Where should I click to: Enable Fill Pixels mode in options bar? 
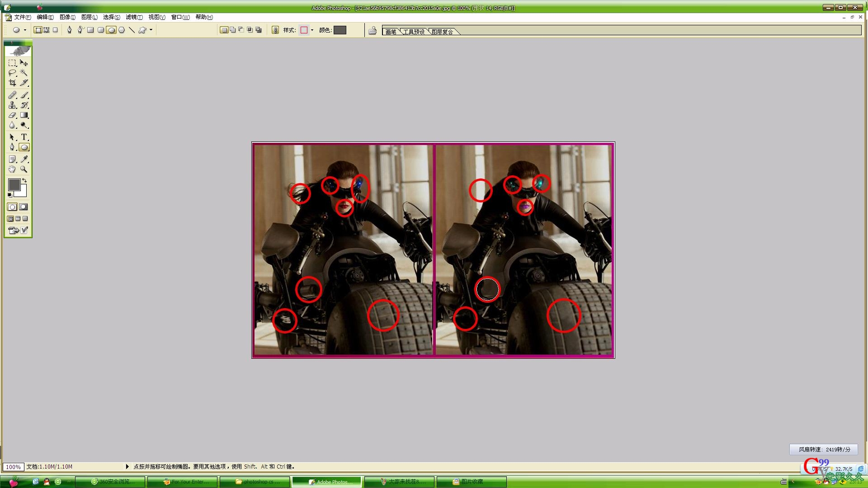[x=55, y=30]
